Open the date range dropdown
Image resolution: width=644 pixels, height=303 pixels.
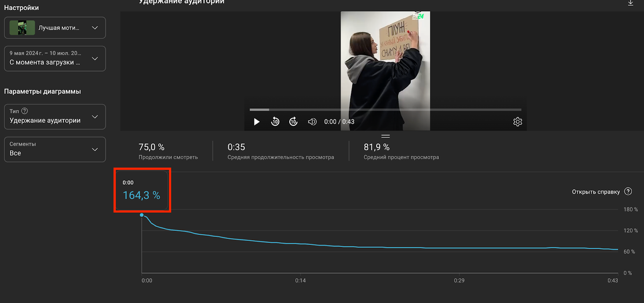[55, 58]
